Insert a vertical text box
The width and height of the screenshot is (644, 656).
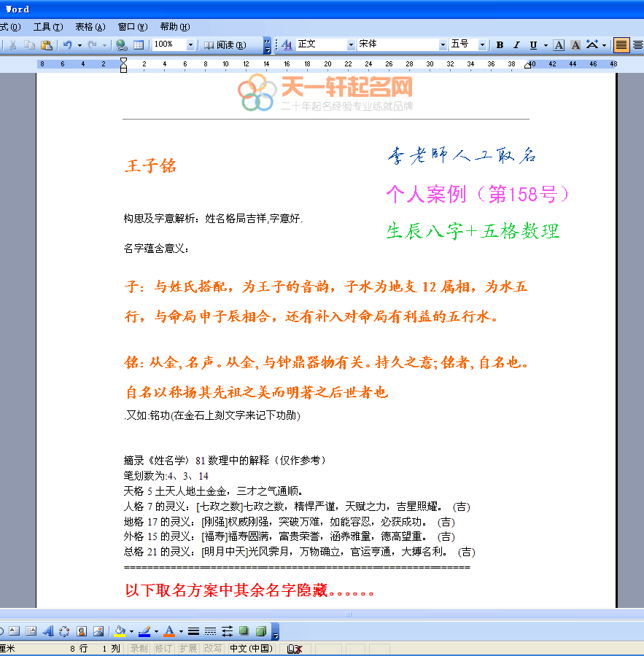[31, 631]
